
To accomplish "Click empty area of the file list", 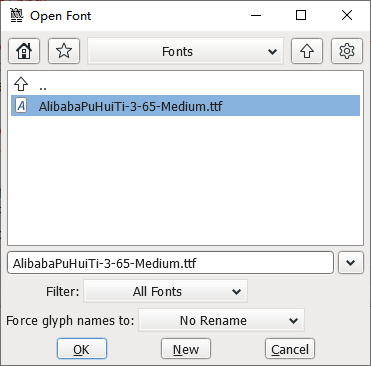I will 185,180.
